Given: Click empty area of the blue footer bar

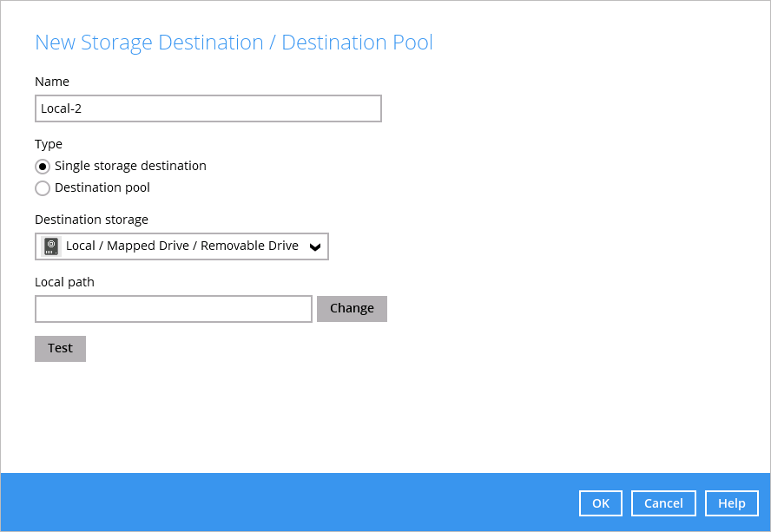Looking at the screenshot, I should (x=287, y=502).
